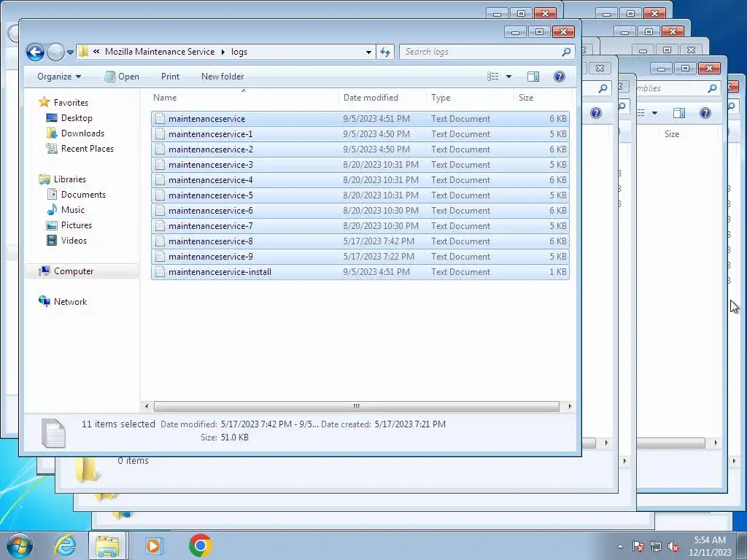The image size is (747, 560).
Task: Open the Music library
Action: click(x=72, y=209)
